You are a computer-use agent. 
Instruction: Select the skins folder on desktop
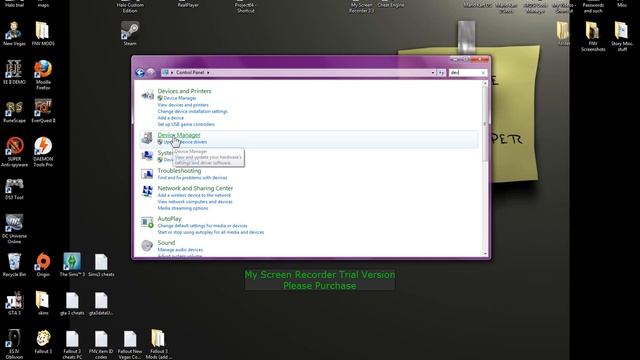(x=43, y=303)
